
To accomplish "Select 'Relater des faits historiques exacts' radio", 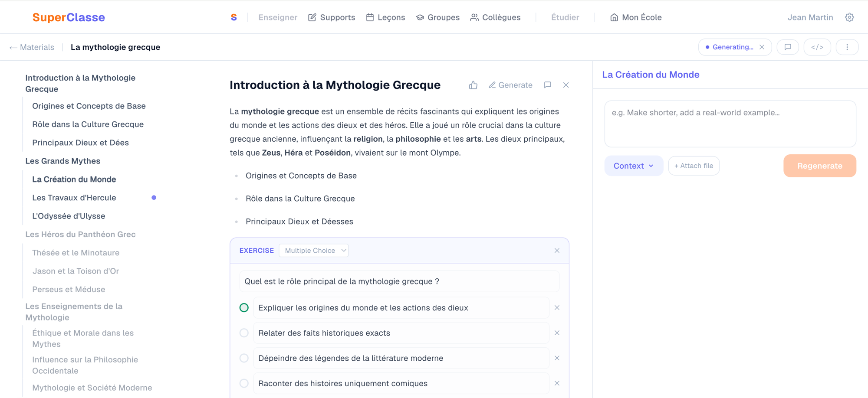I will coord(244,333).
